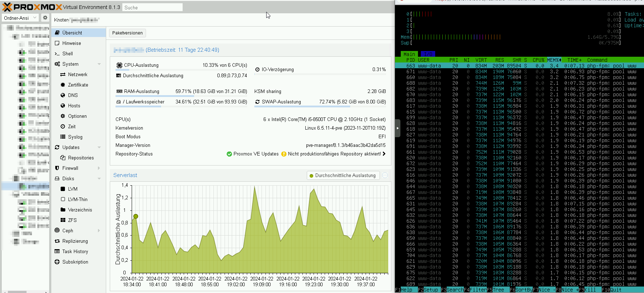Screen dimensions: 644x293
Task: Click F3 Search in htop footer
Action: pos(452,290)
